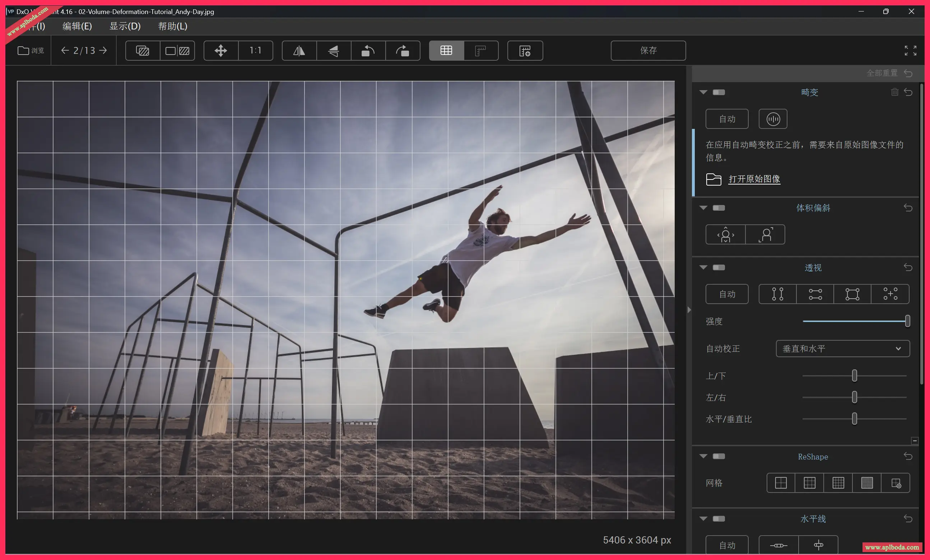Click the 打开原始图像 link
The image size is (930, 560).
coord(754,179)
